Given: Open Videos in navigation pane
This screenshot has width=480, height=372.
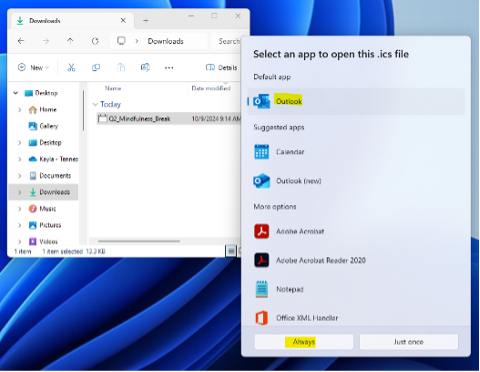Looking at the screenshot, I should coord(48,242).
